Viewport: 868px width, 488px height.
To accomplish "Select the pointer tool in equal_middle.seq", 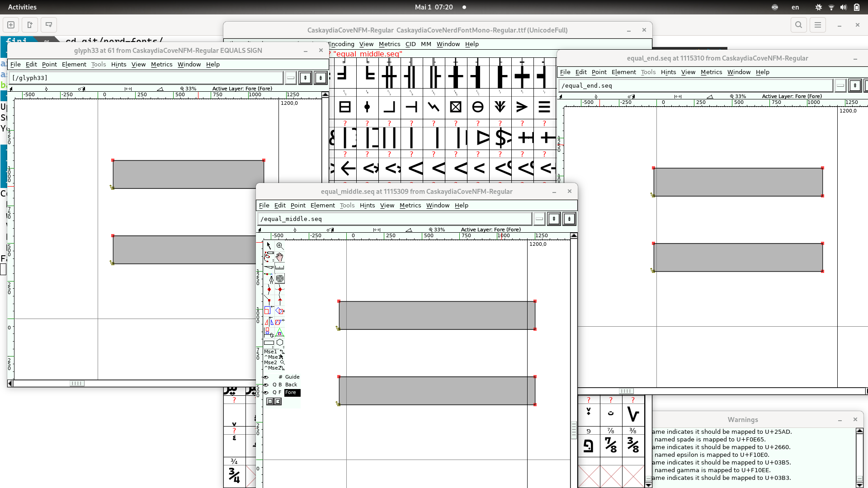I will click(269, 245).
